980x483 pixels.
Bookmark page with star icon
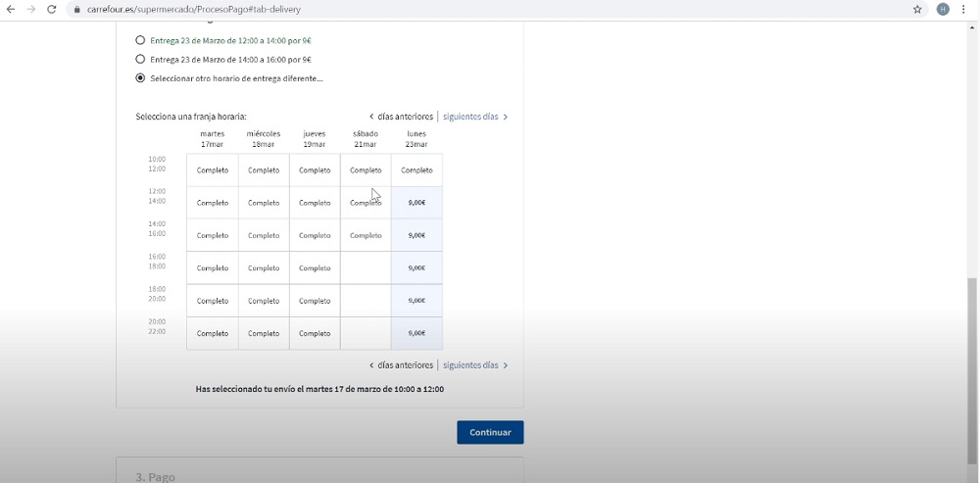917,9
